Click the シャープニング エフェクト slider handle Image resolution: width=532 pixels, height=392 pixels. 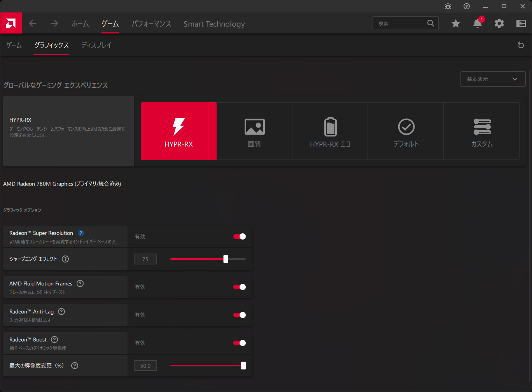(226, 259)
